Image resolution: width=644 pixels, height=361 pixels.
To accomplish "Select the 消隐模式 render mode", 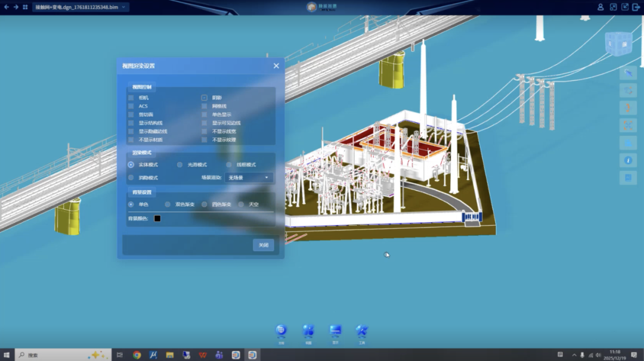I will [x=131, y=178].
